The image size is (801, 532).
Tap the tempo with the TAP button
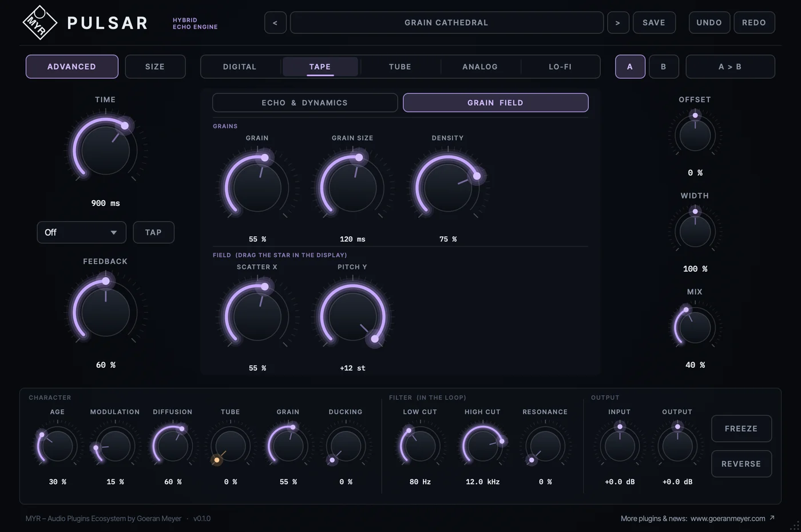click(153, 232)
